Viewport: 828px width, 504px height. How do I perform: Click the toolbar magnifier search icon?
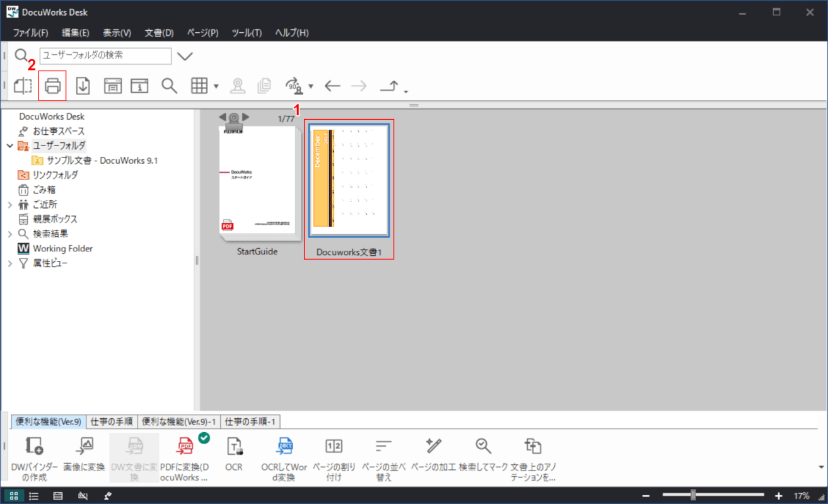(x=169, y=86)
